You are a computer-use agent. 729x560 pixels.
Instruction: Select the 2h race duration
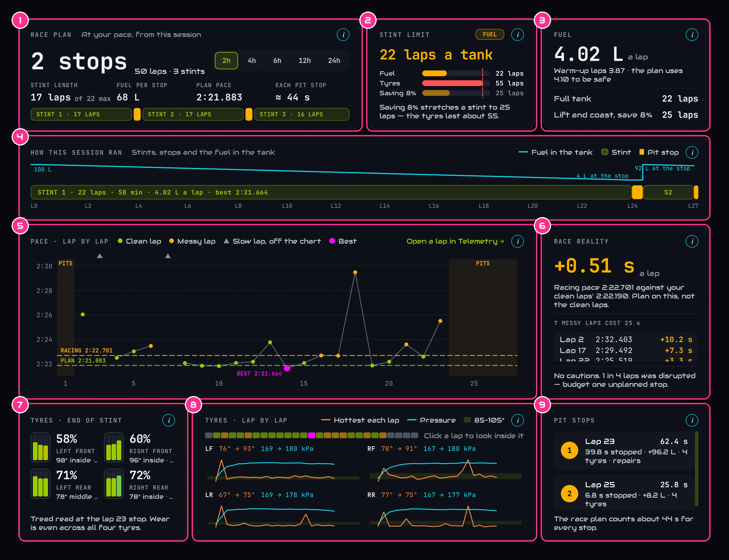[x=226, y=61]
